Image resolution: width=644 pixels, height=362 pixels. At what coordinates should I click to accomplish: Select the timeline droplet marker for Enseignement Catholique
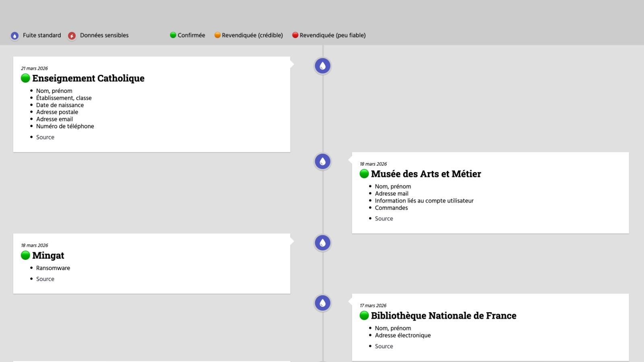[x=322, y=66]
